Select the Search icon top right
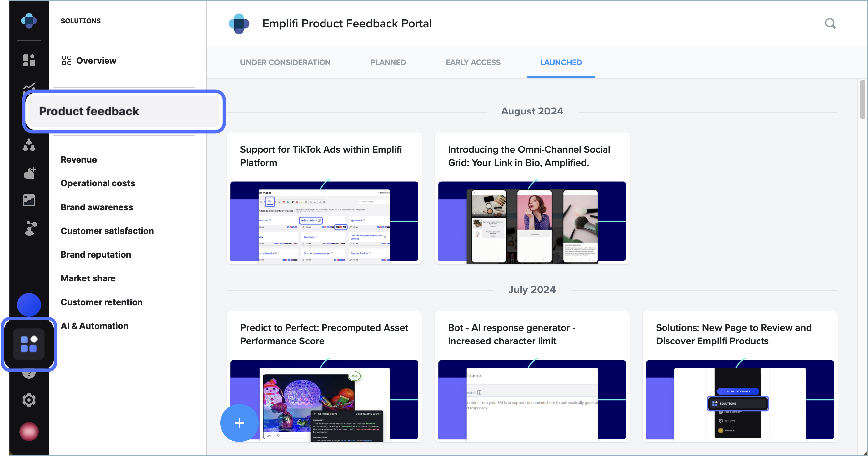 click(831, 23)
